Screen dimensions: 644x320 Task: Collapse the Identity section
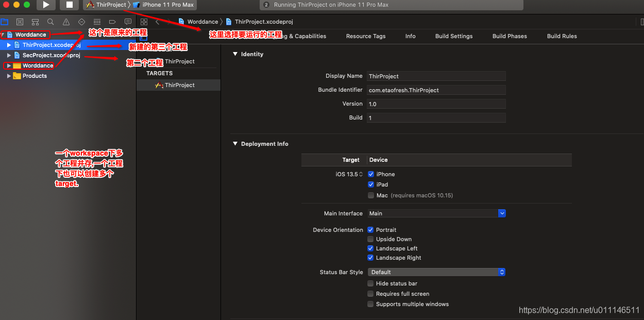pyautogui.click(x=235, y=54)
